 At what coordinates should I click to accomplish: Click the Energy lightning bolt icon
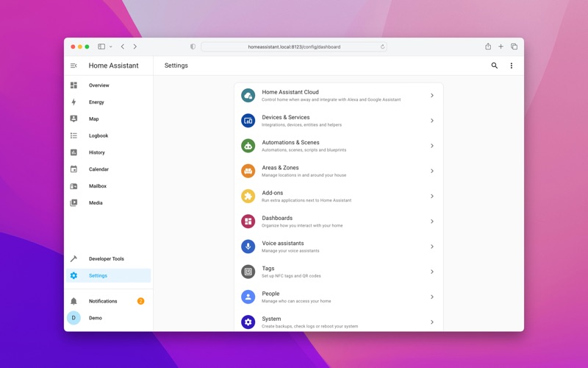[74, 102]
